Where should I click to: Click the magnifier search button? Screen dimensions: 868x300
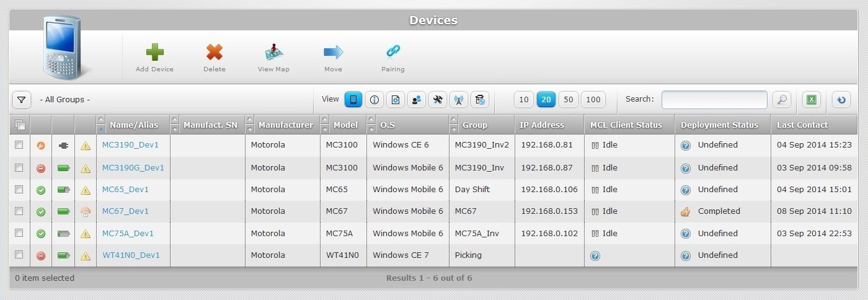(782, 100)
